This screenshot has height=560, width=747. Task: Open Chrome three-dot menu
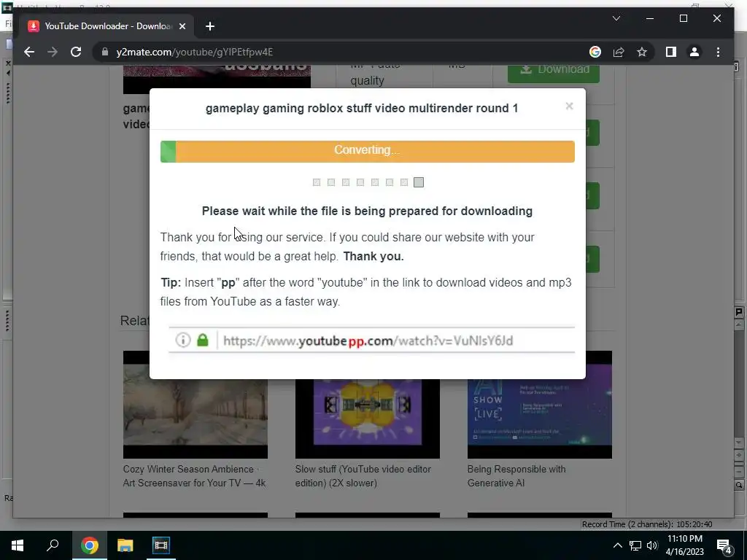pyautogui.click(x=718, y=52)
